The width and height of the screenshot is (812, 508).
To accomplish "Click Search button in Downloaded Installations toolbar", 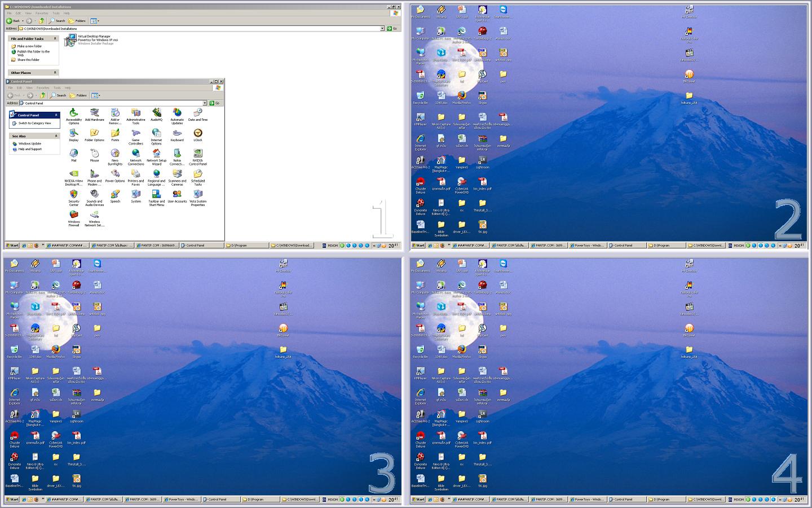I will 57,21.
